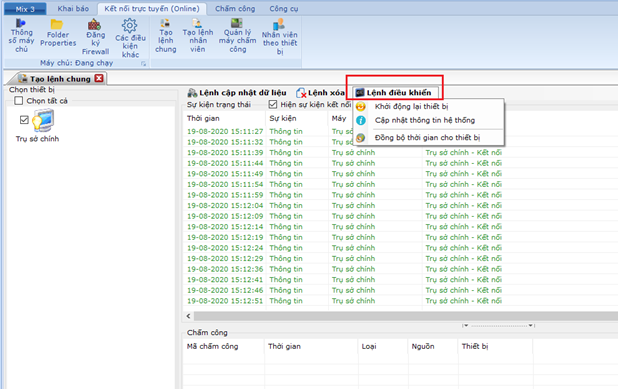Click Thời gian header in Chấm công grid
This screenshot has width=619, height=389.
pyautogui.click(x=311, y=346)
